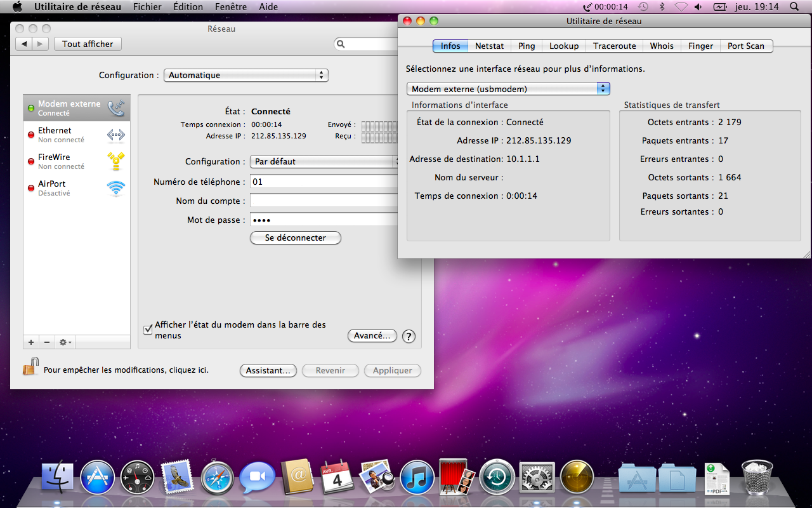The height and width of the screenshot is (508, 812).
Task: Click the Avancé… button
Action: point(372,336)
